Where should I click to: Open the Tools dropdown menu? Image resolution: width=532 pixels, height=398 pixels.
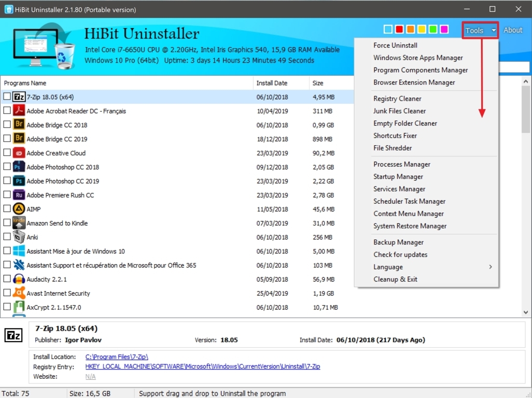click(480, 30)
